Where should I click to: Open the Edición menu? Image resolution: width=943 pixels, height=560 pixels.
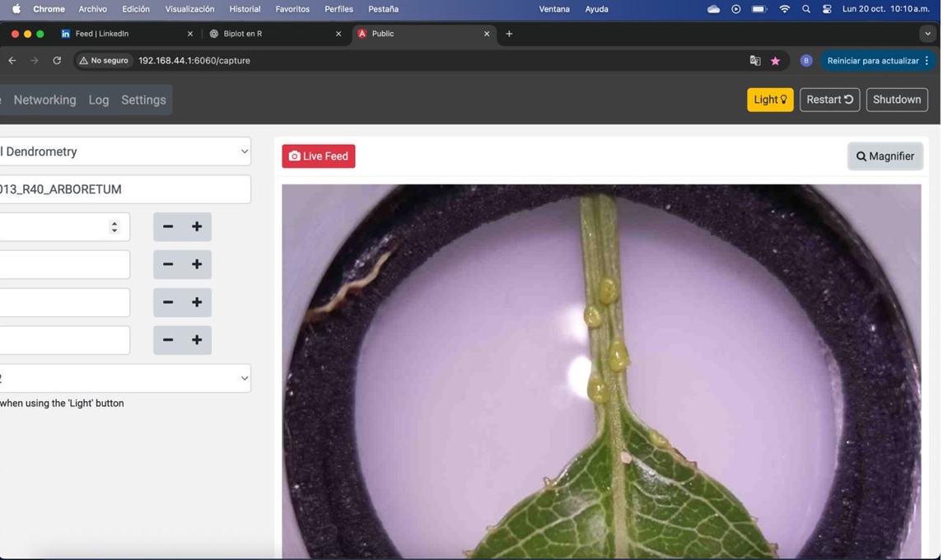click(x=136, y=9)
